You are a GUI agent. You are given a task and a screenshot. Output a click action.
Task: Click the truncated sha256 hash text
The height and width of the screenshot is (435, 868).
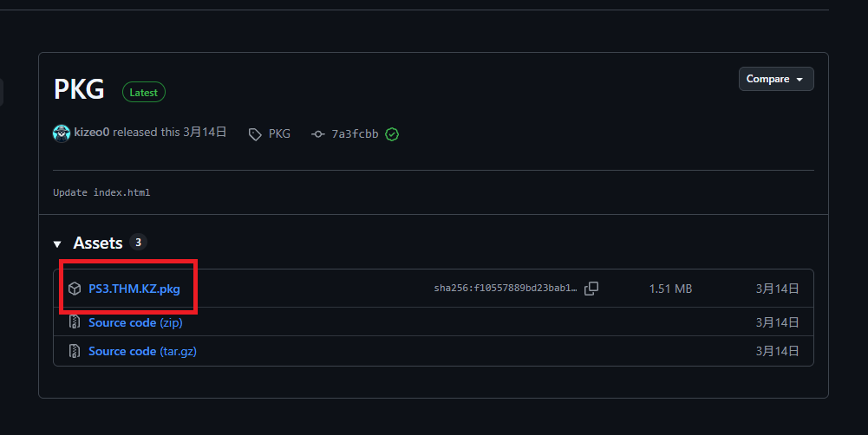pyautogui.click(x=506, y=289)
